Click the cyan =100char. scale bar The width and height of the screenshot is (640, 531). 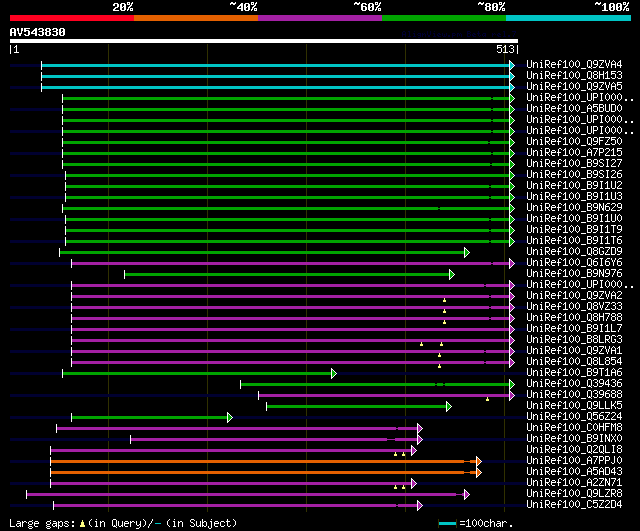(x=447, y=523)
